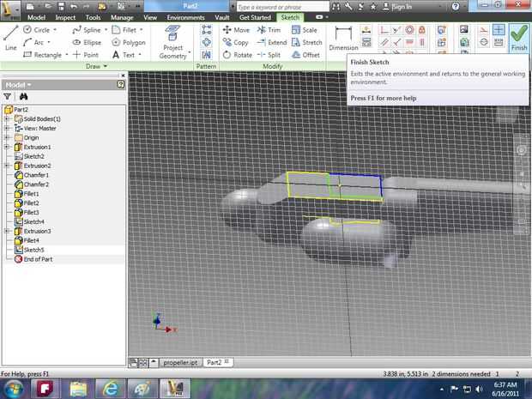Expand the Extrusion1 feature node

pos(7,147)
